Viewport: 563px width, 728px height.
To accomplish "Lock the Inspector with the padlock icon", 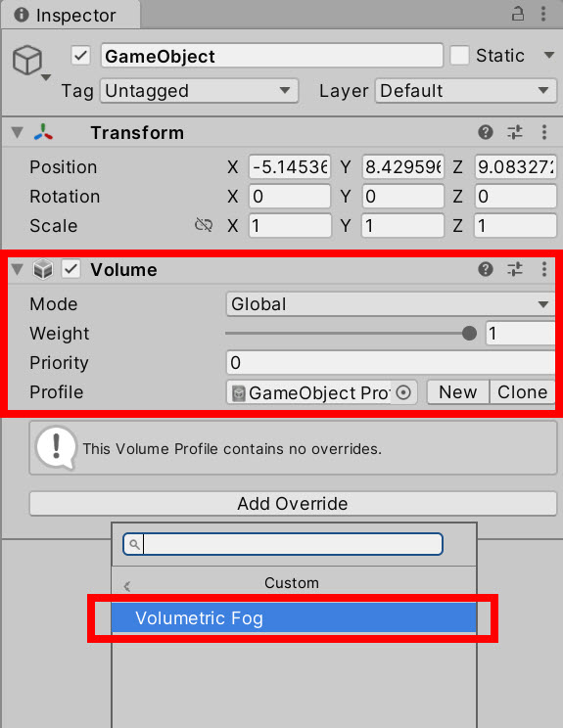I will click(518, 14).
